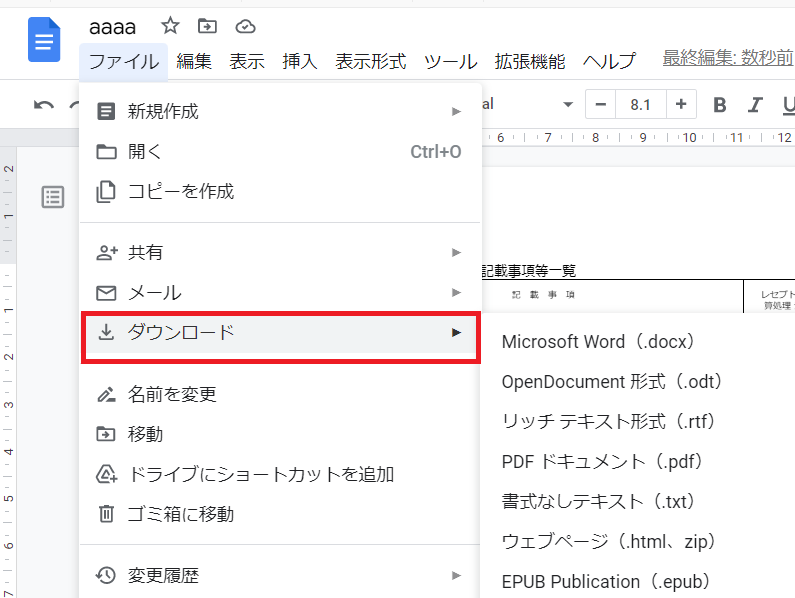Click the 記載事項等一覧 heading text
Viewport: 795px width, 598px height.
528,271
